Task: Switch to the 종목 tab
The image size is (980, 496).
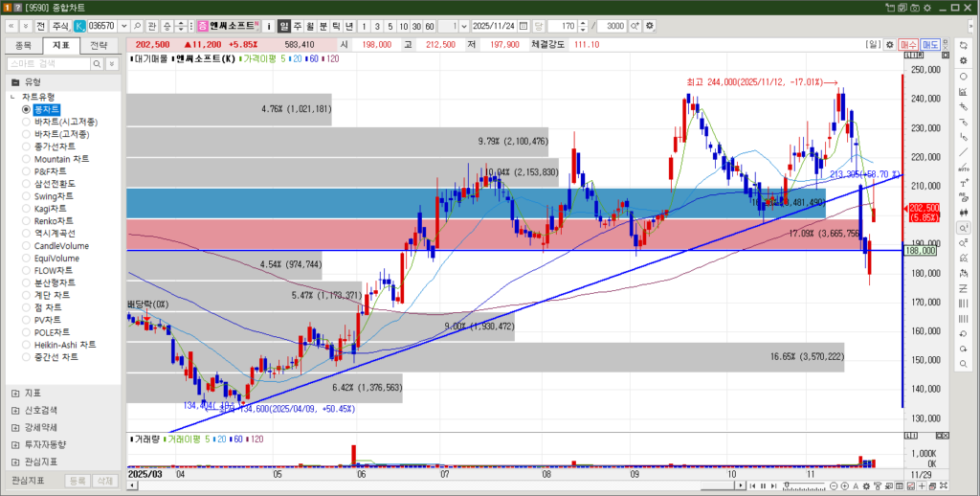Action: [x=24, y=45]
